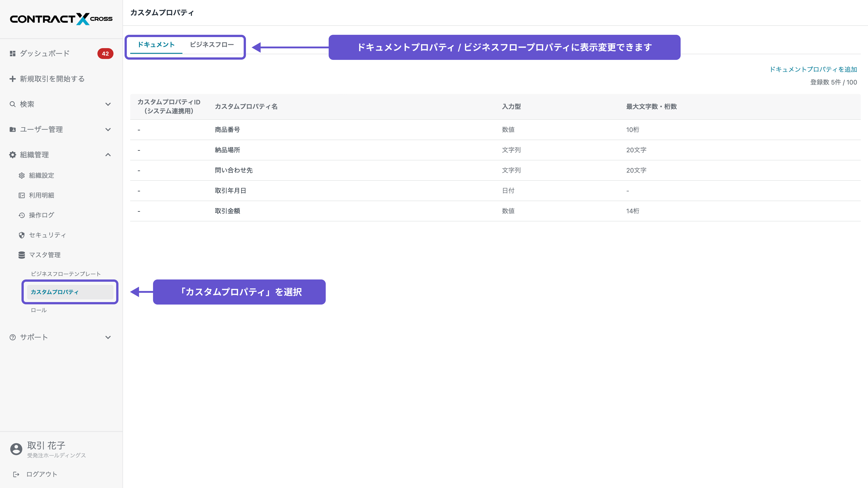The image size is (868, 488).
Task: Select the ドキュメント tab
Action: pyautogui.click(x=156, y=45)
